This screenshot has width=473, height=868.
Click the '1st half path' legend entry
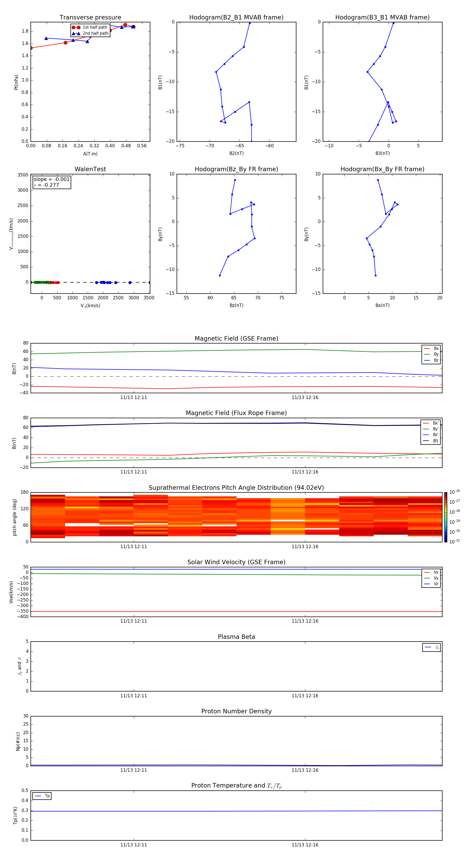pyautogui.click(x=90, y=27)
